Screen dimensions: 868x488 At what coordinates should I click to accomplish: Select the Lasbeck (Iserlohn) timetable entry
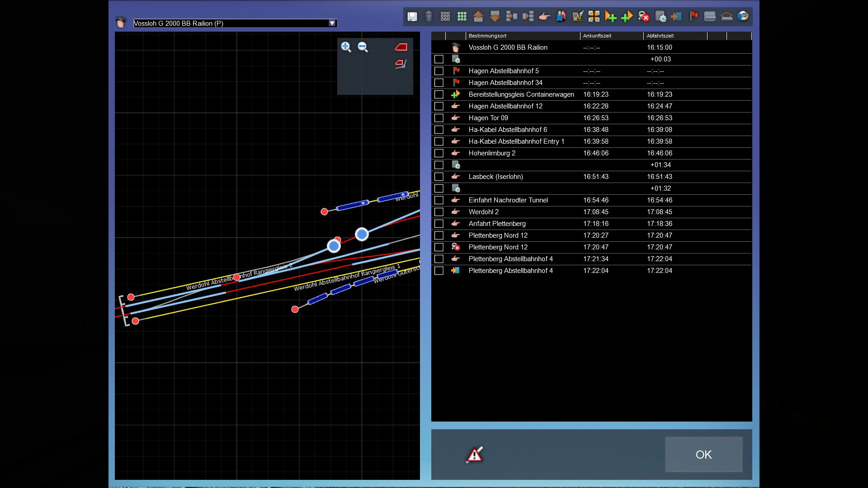click(x=495, y=177)
